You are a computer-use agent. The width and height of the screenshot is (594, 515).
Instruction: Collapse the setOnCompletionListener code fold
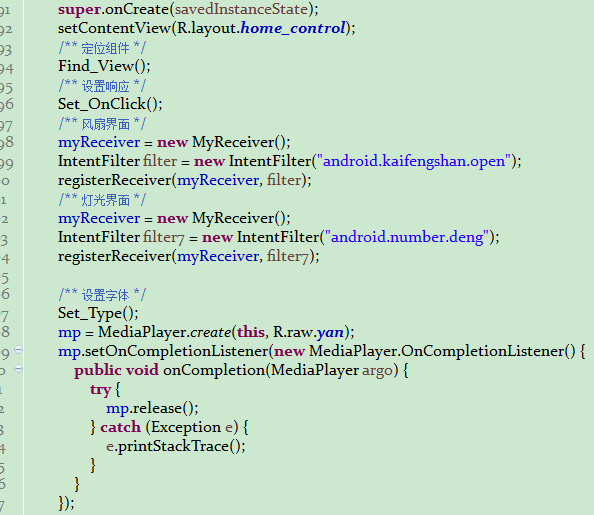[18, 349]
